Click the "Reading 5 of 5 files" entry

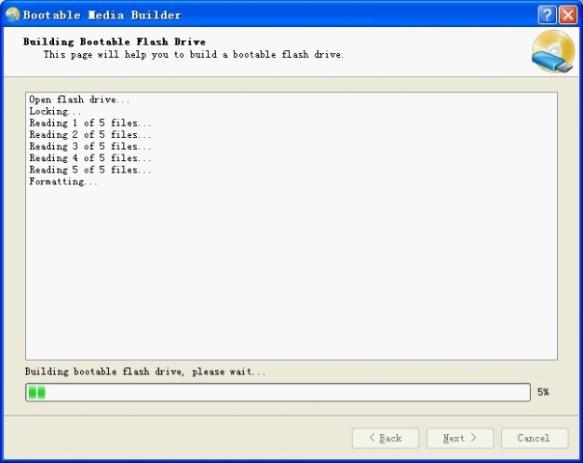tap(90, 170)
